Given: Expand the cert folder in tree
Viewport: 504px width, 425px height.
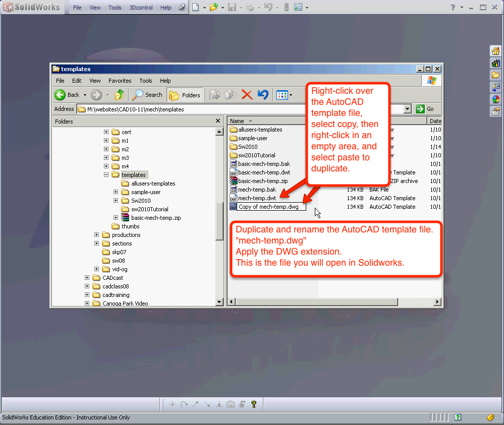Looking at the screenshot, I should tap(106, 132).
